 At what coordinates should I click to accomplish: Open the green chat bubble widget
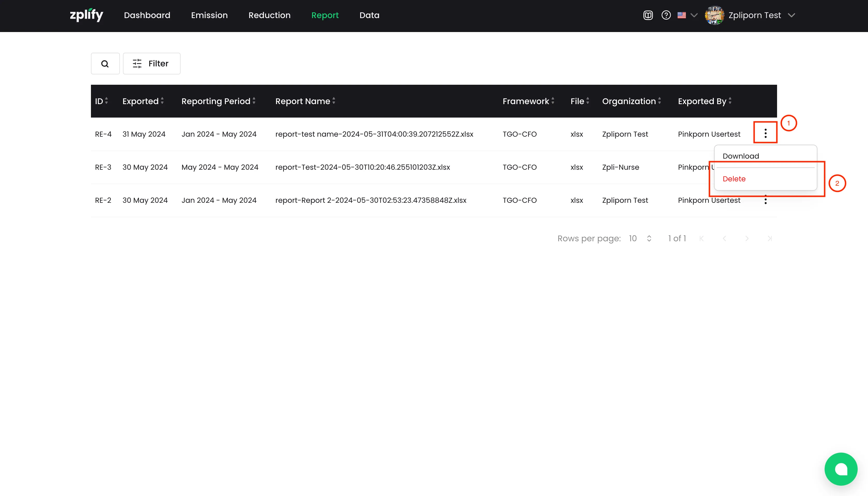tap(840, 469)
